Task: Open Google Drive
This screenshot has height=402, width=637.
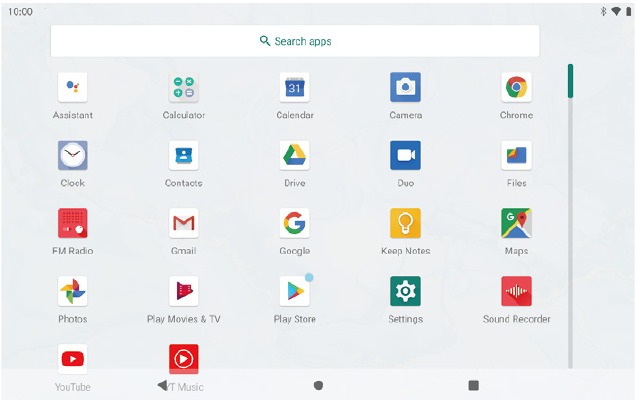Action: 295,155
